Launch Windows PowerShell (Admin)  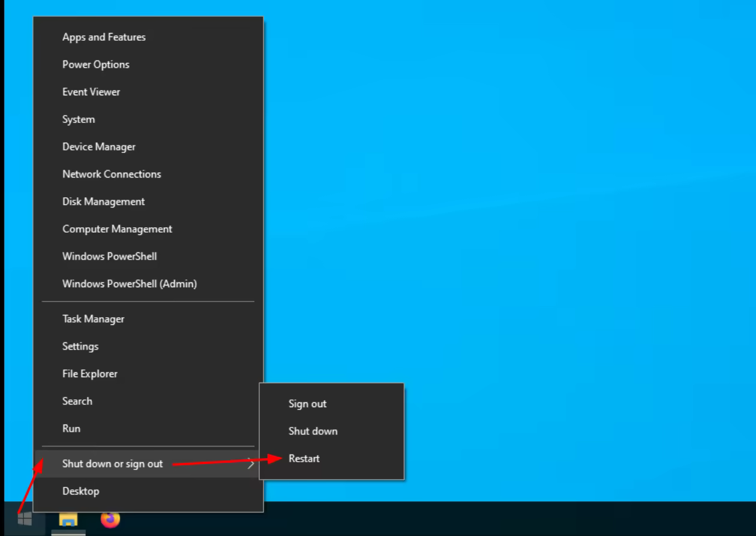pyautogui.click(x=129, y=284)
